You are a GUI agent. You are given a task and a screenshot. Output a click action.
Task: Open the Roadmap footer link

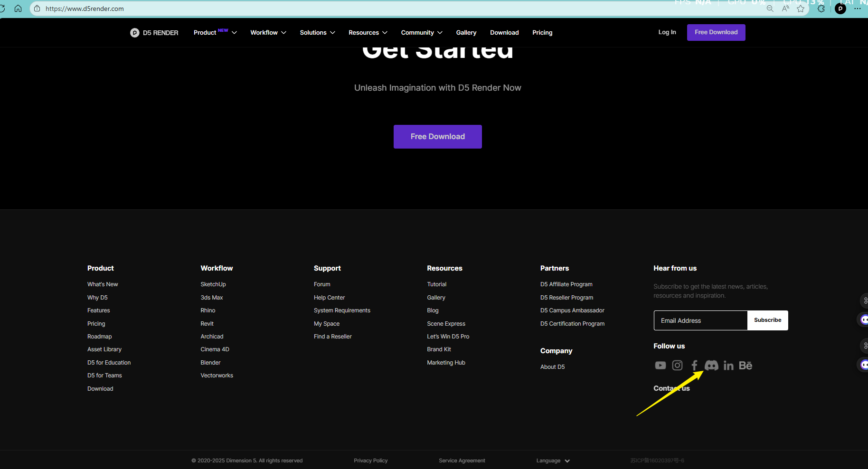[x=100, y=337]
